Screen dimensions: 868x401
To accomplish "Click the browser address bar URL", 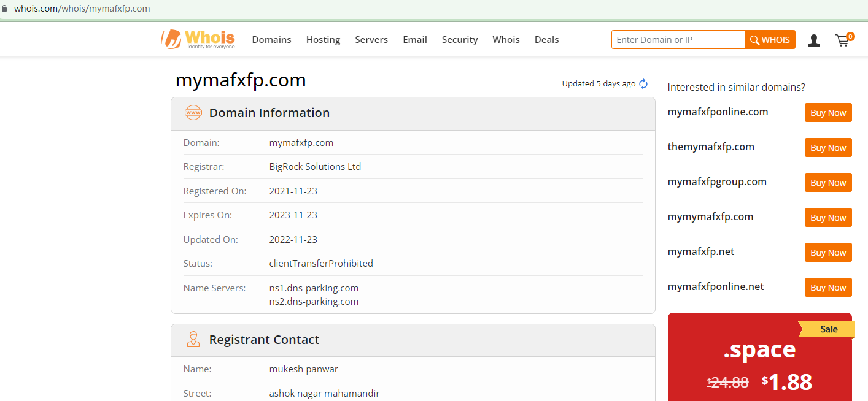I will pos(82,9).
